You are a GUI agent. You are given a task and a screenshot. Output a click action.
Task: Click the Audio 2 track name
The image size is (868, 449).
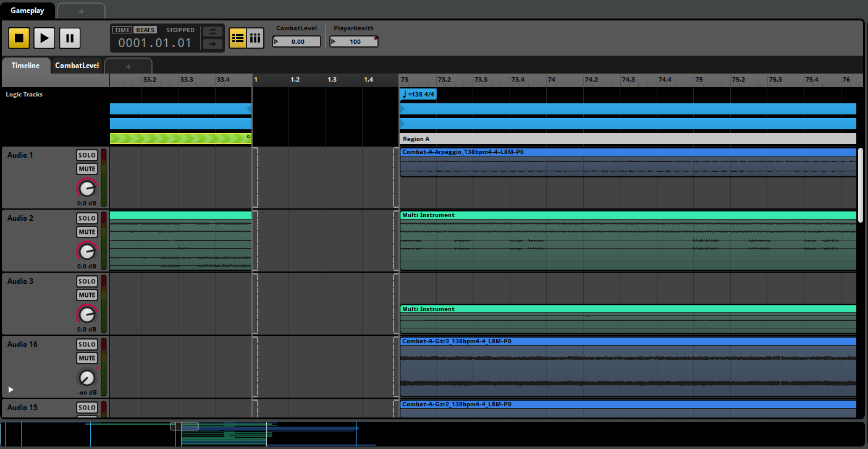click(x=20, y=218)
